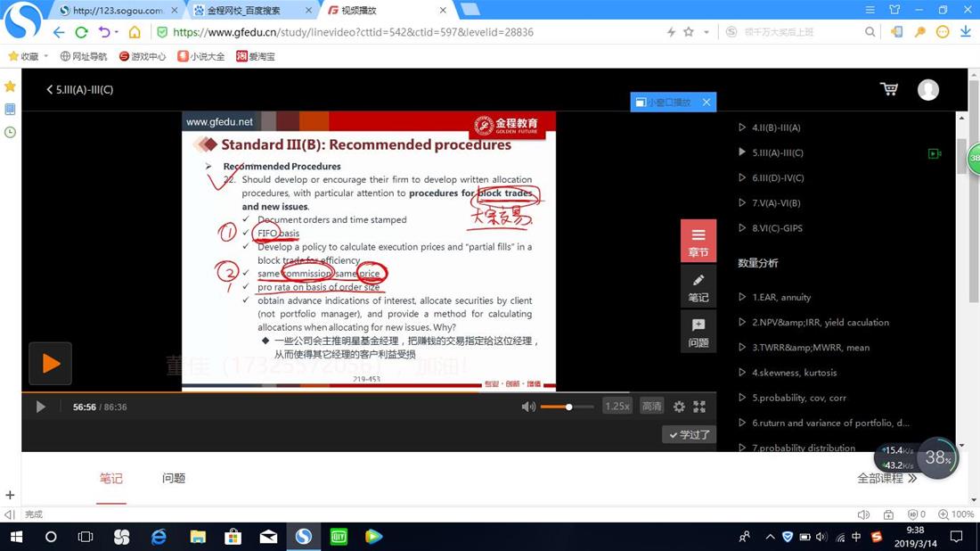
Task: Open the browser skin shirt icon
Action: [894, 10]
